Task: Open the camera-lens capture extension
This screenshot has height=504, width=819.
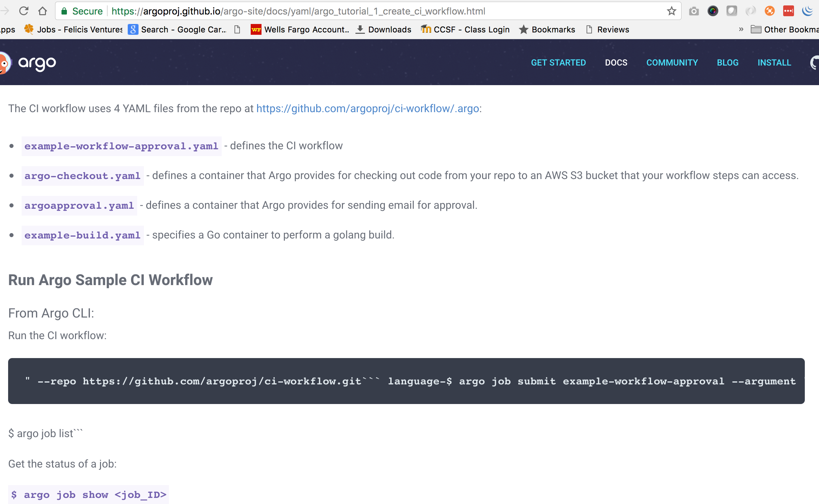Action: [x=713, y=11]
